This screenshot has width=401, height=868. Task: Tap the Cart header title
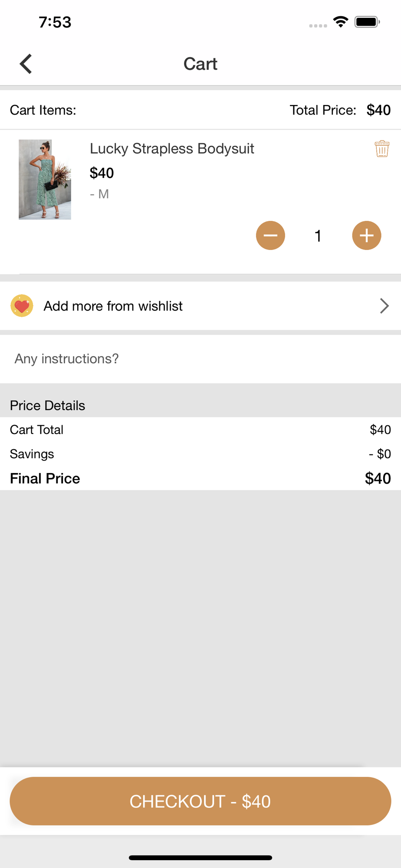[x=200, y=64]
